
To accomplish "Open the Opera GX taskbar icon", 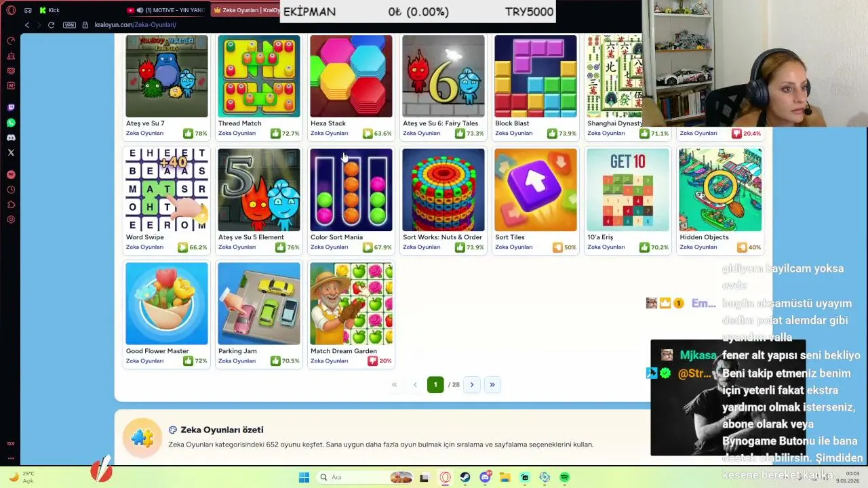I will (445, 477).
